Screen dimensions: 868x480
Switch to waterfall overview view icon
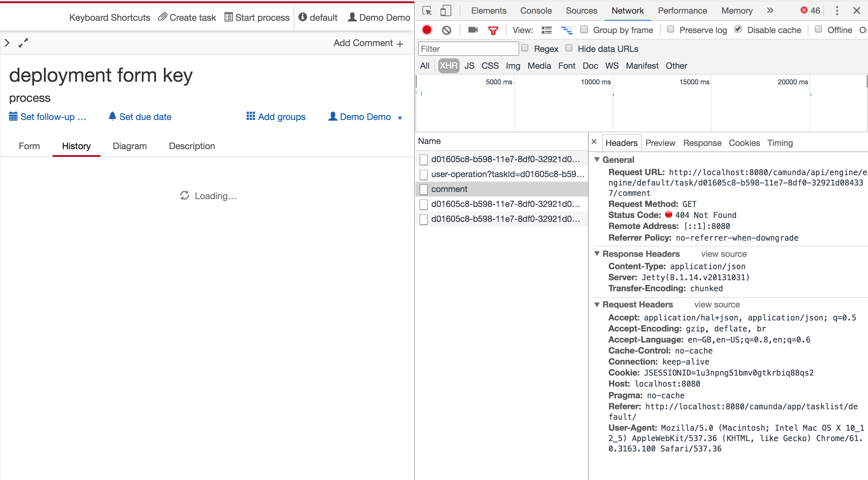(x=567, y=30)
